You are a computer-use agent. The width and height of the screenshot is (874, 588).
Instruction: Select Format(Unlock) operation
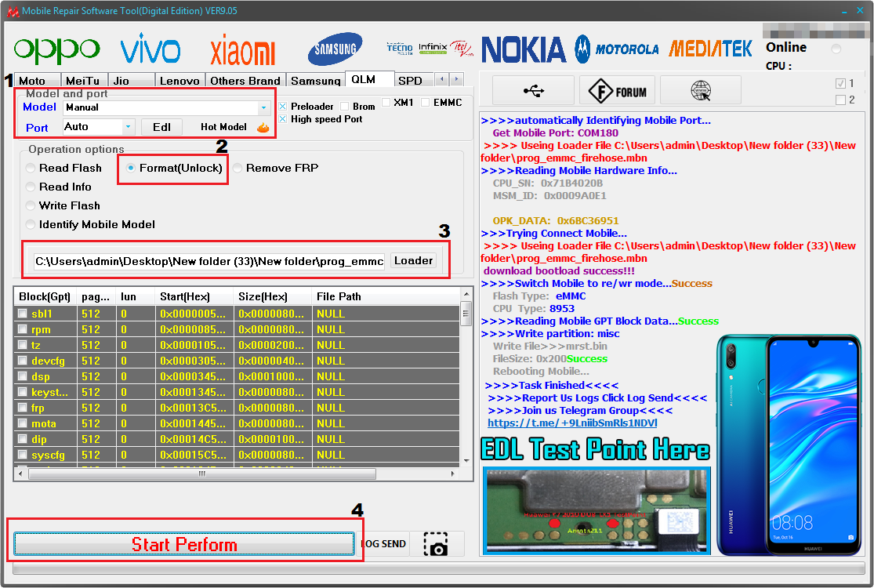pos(175,169)
